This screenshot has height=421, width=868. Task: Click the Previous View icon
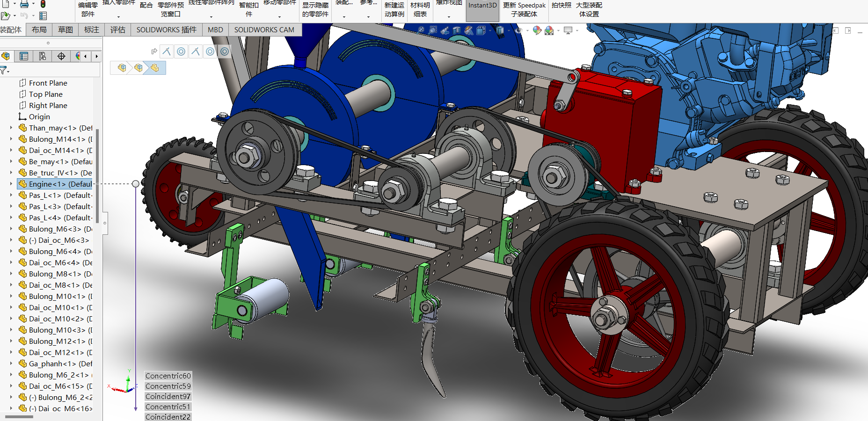[x=445, y=30]
